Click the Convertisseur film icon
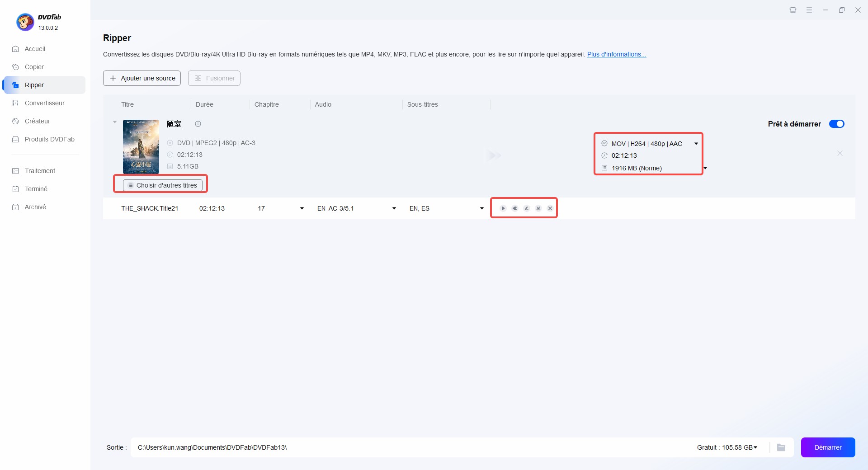Screen dimensions: 868x470 (x=15, y=103)
